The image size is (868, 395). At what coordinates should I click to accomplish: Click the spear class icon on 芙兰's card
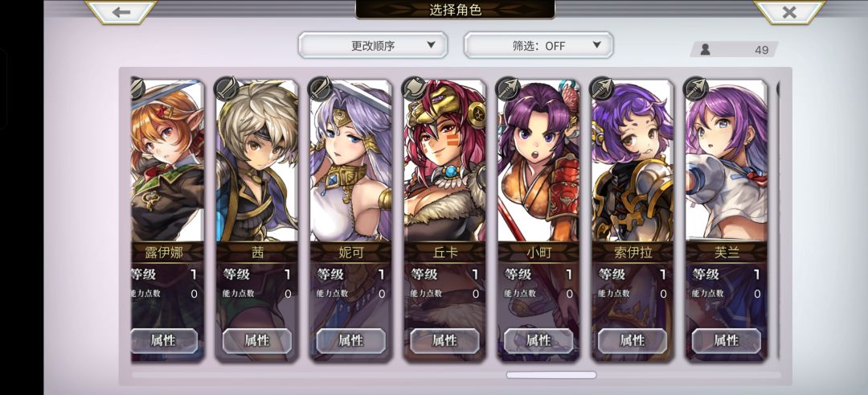click(696, 88)
